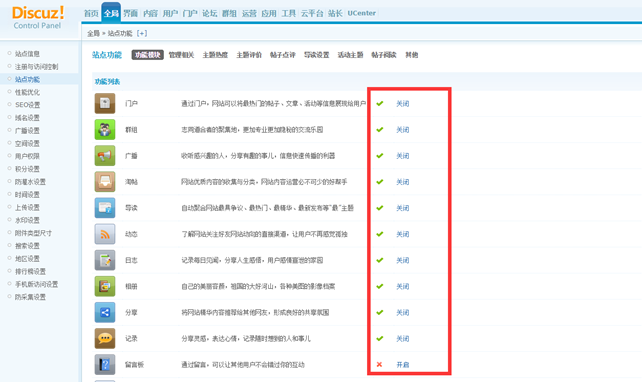Select the 功能模块 sub-tab
Screen dimensions: 643x383
pyautogui.click(x=148, y=55)
